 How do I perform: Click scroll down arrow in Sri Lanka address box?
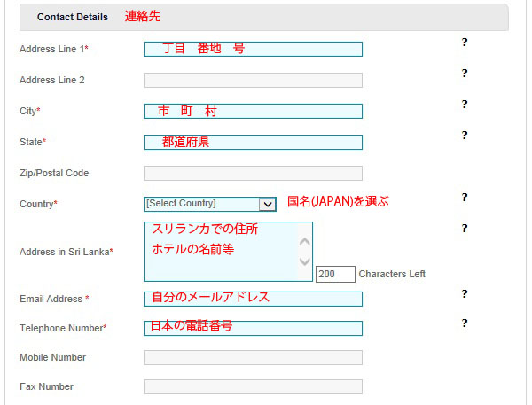click(305, 261)
